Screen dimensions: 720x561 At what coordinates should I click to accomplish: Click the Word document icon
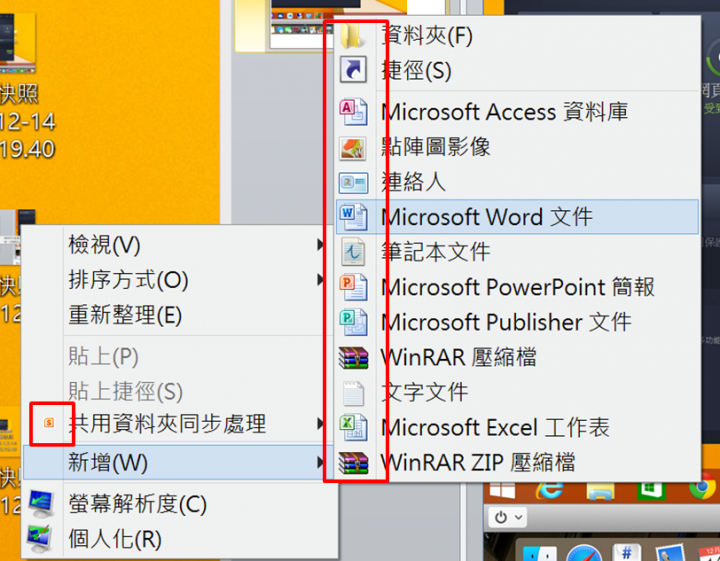click(x=353, y=216)
